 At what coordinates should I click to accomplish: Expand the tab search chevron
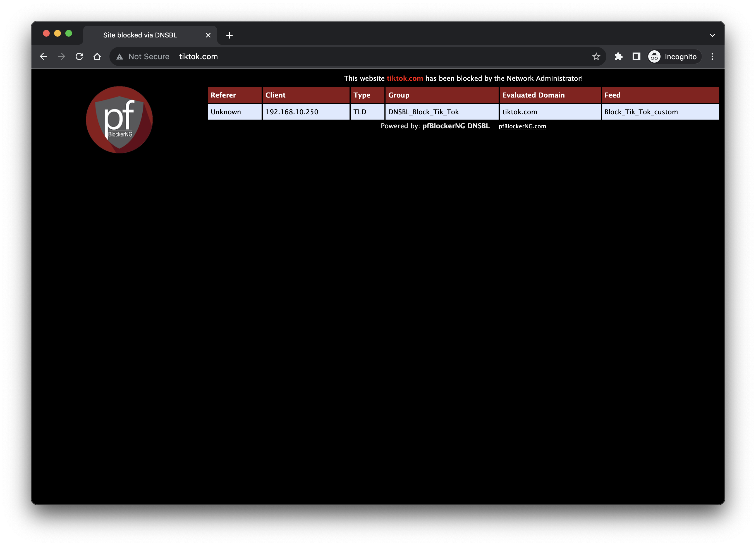(x=712, y=35)
